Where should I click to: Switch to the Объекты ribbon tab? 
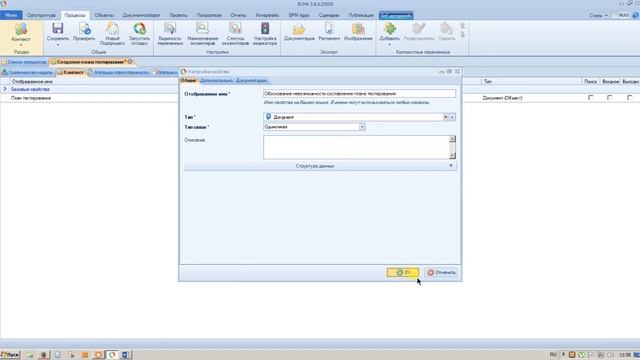104,16
